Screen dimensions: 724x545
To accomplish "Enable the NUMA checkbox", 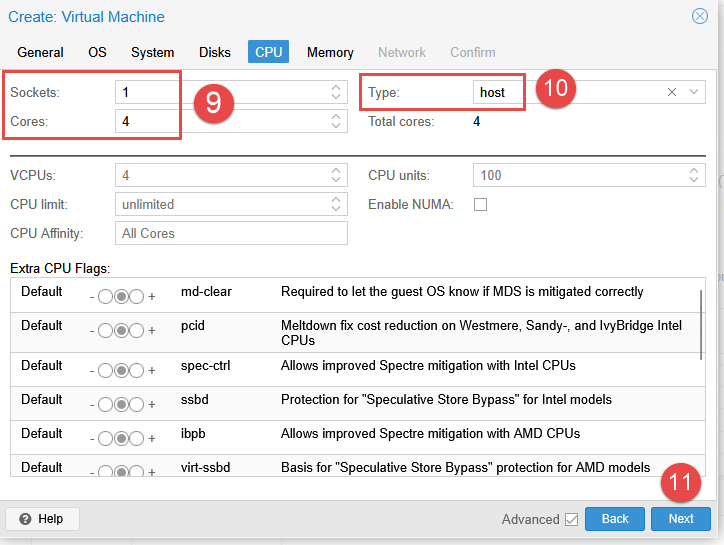I will click(480, 204).
